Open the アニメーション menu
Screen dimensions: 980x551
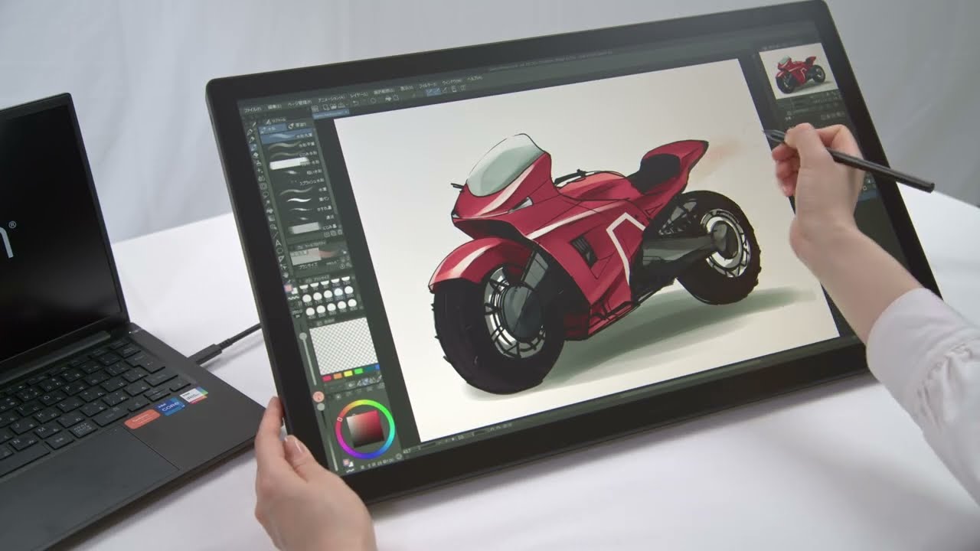pos(332,99)
